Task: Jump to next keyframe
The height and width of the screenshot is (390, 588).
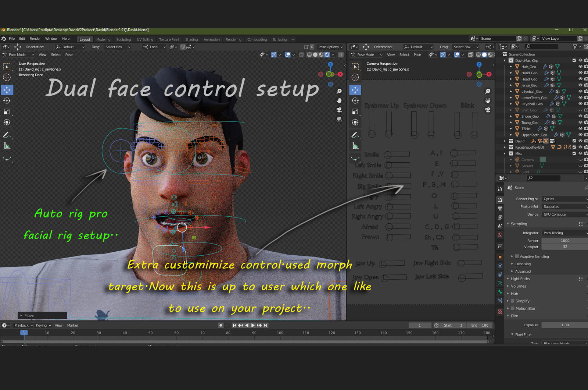Action: 259,325
